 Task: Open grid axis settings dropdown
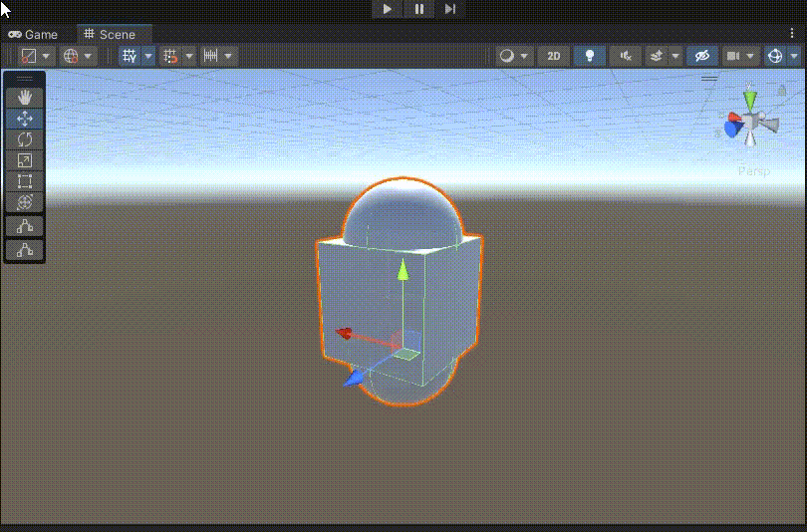click(148, 56)
